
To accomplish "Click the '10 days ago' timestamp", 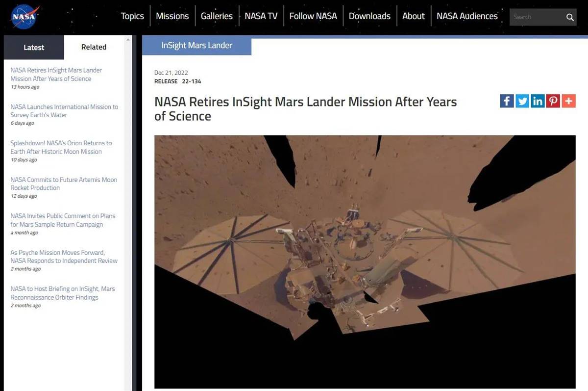I will [x=24, y=160].
